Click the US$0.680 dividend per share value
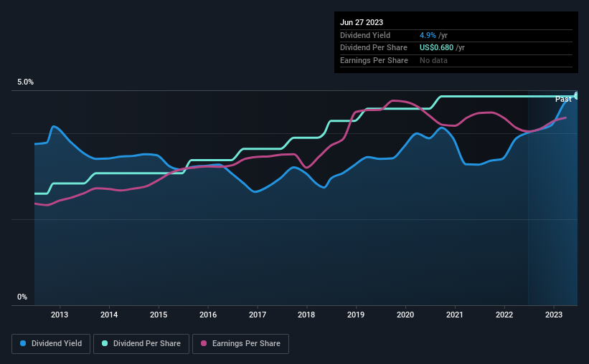Viewport: 589px width, 364px height. tap(436, 48)
